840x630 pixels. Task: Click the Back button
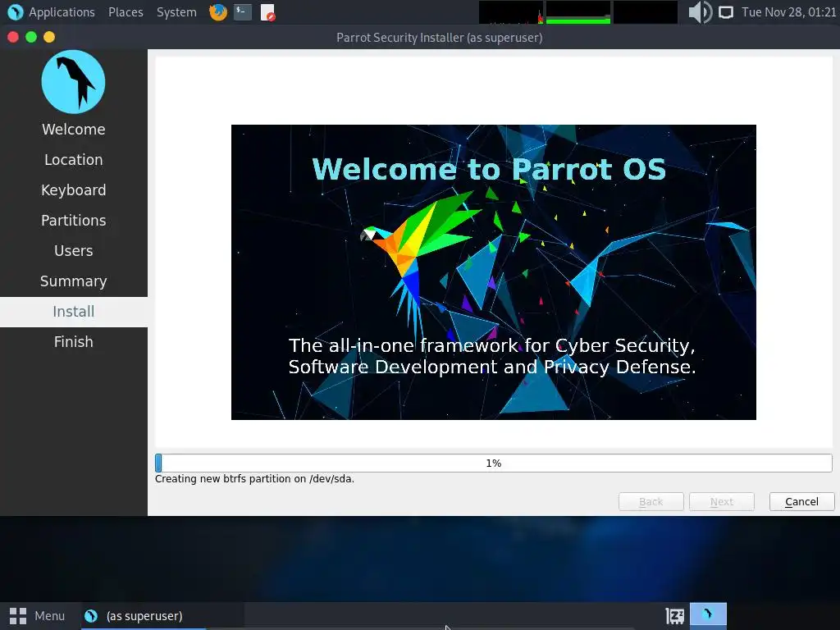pos(651,501)
